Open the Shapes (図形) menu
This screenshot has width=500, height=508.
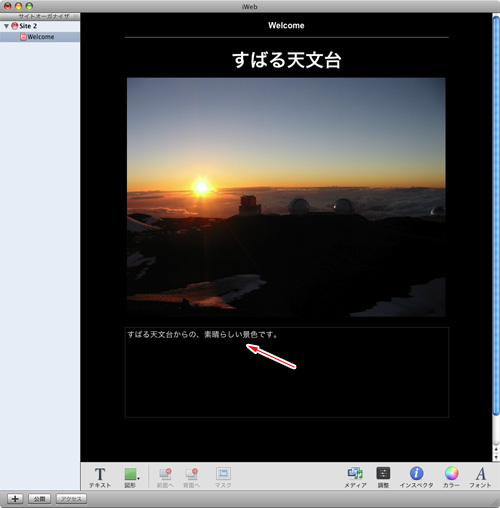131,477
